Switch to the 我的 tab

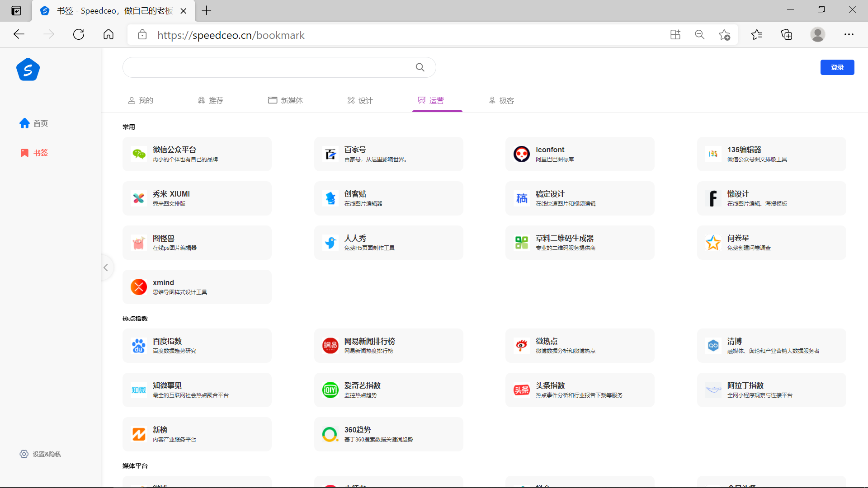[x=141, y=100]
